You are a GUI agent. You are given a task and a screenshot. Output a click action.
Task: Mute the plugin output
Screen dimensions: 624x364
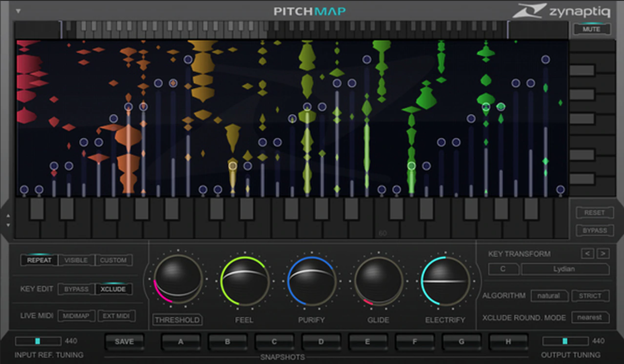tap(592, 29)
